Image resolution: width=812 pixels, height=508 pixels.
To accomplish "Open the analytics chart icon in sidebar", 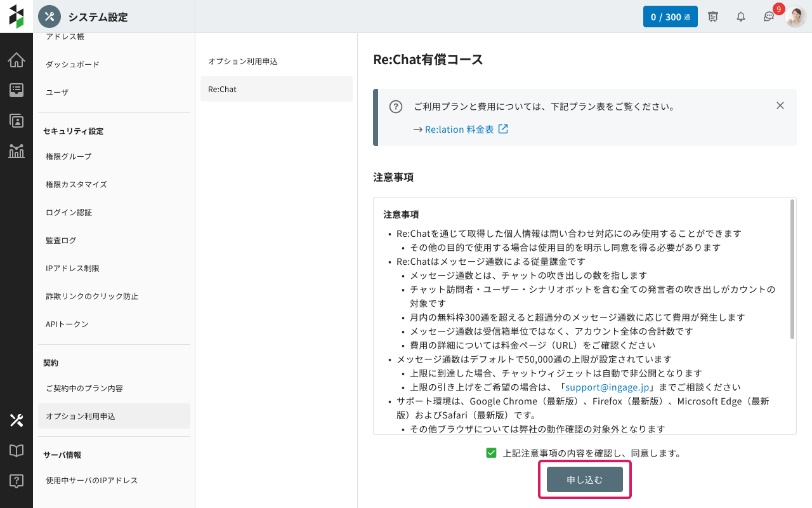I will pyautogui.click(x=16, y=151).
